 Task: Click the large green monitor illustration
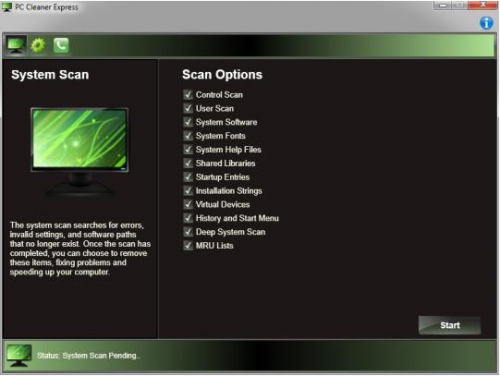(x=79, y=152)
